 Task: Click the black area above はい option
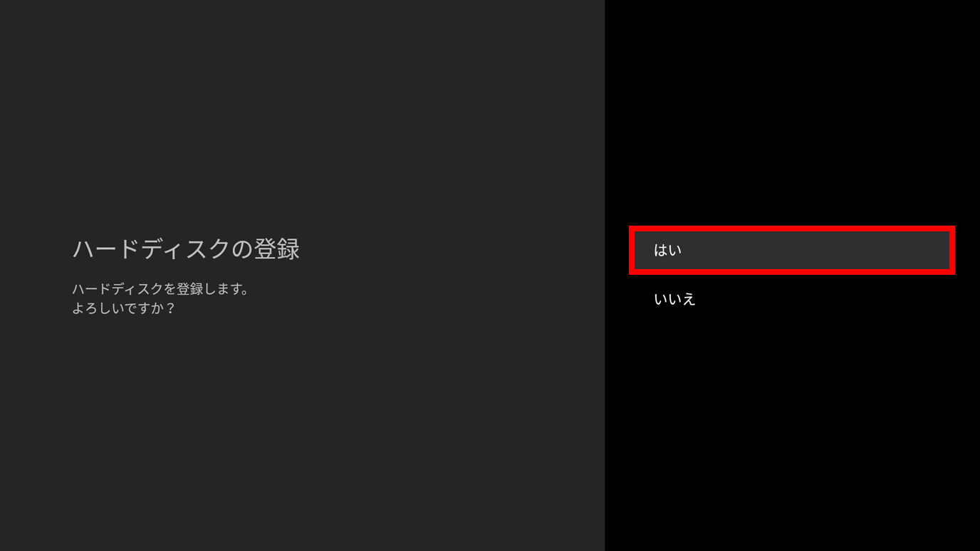(x=792, y=114)
